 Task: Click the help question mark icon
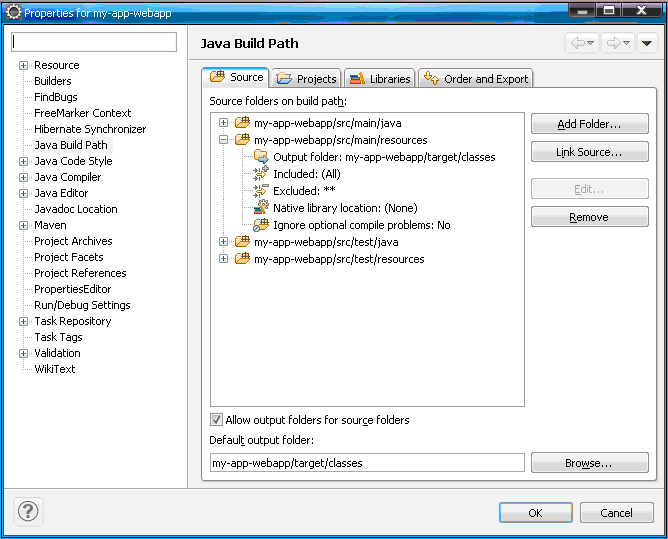tap(27, 512)
